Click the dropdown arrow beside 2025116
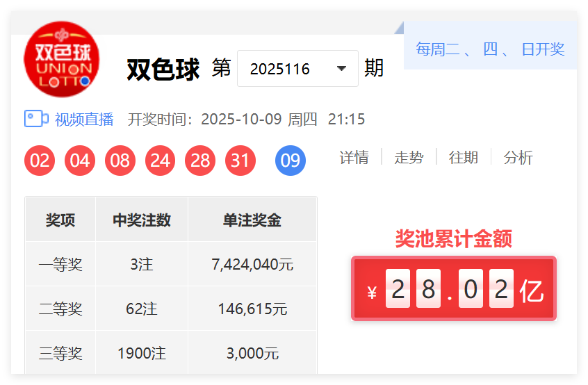Viewport: 588px width, 385px height. pyautogui.click(x=341, y=69)
